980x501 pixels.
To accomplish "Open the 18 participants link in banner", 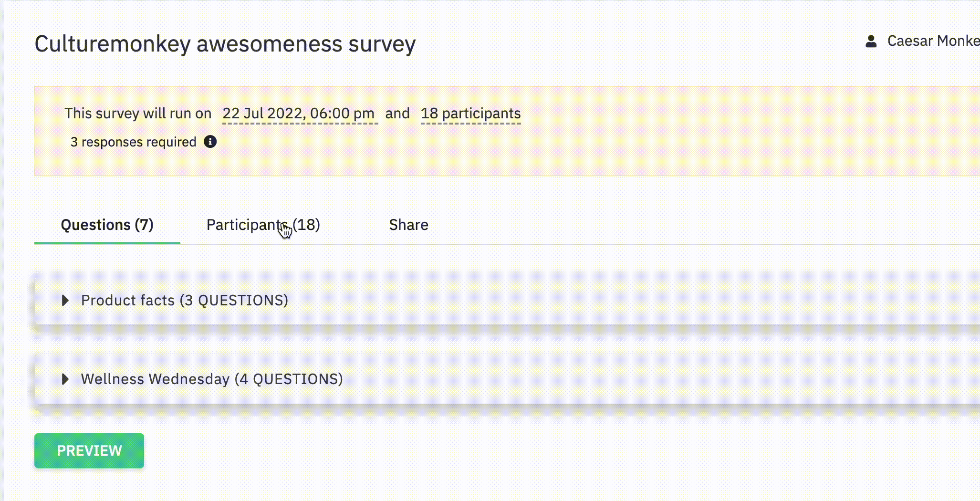I will pos(471,114).
